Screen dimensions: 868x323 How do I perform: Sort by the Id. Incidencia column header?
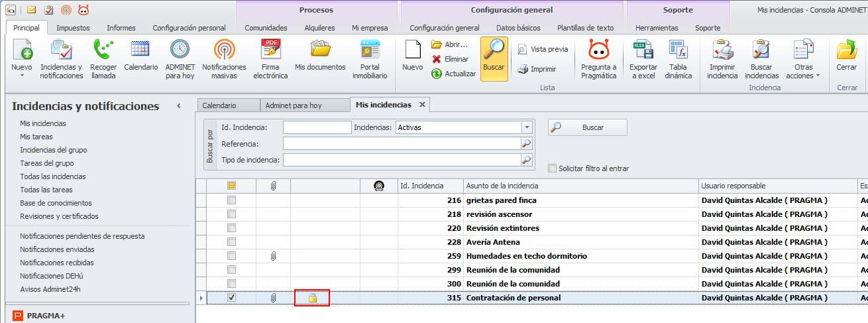[x=430, y=186]
